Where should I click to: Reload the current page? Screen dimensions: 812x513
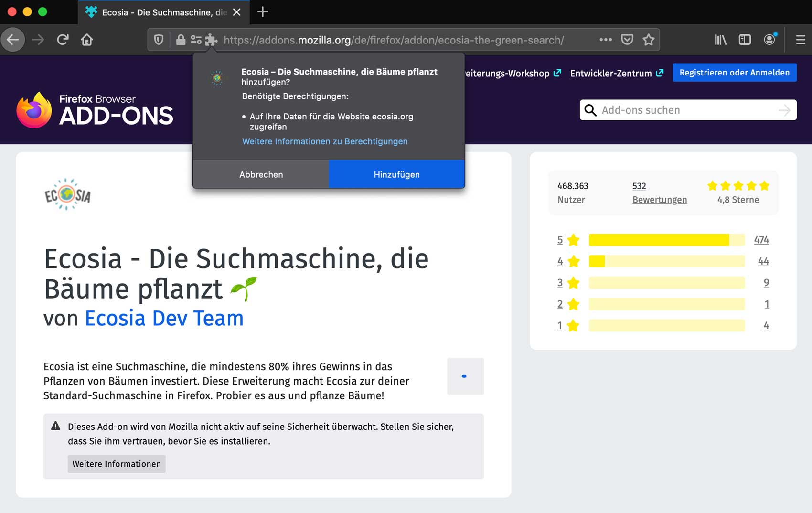point(63,40)
